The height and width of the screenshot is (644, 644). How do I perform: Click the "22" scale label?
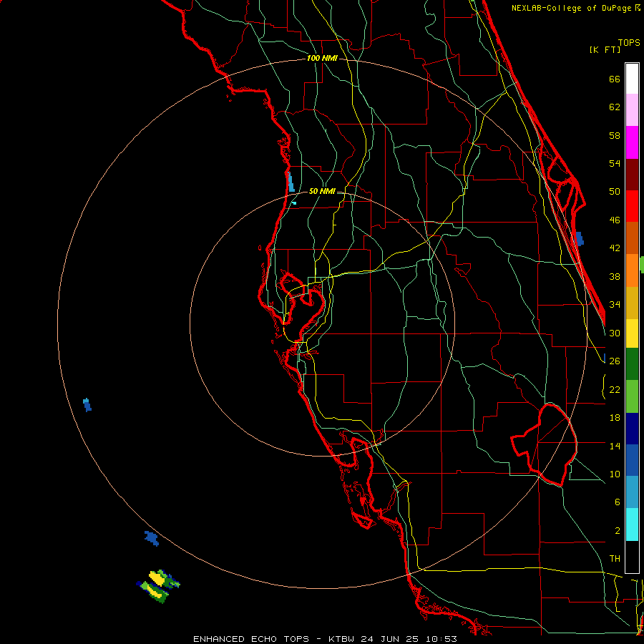tap(615, 389)
